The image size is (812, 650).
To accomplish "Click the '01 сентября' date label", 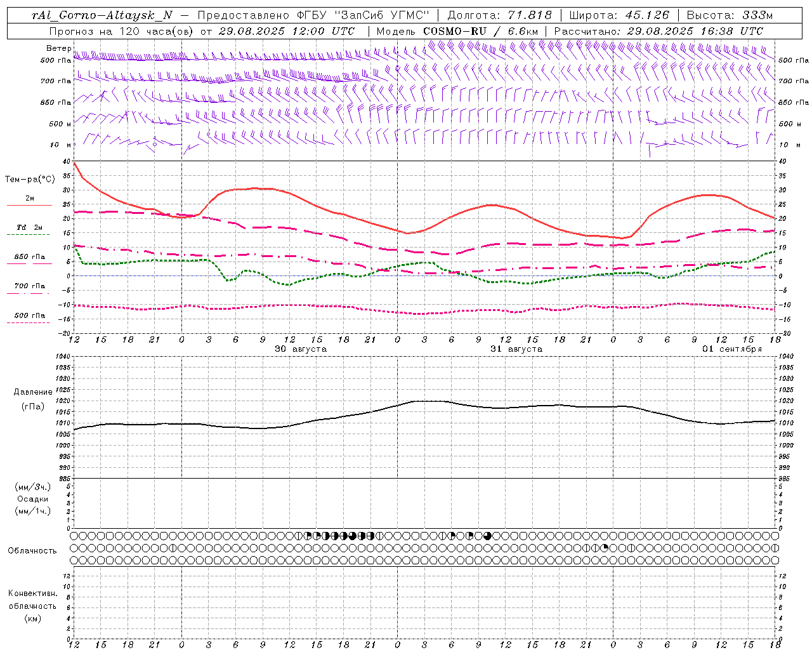I will [732, 349].
